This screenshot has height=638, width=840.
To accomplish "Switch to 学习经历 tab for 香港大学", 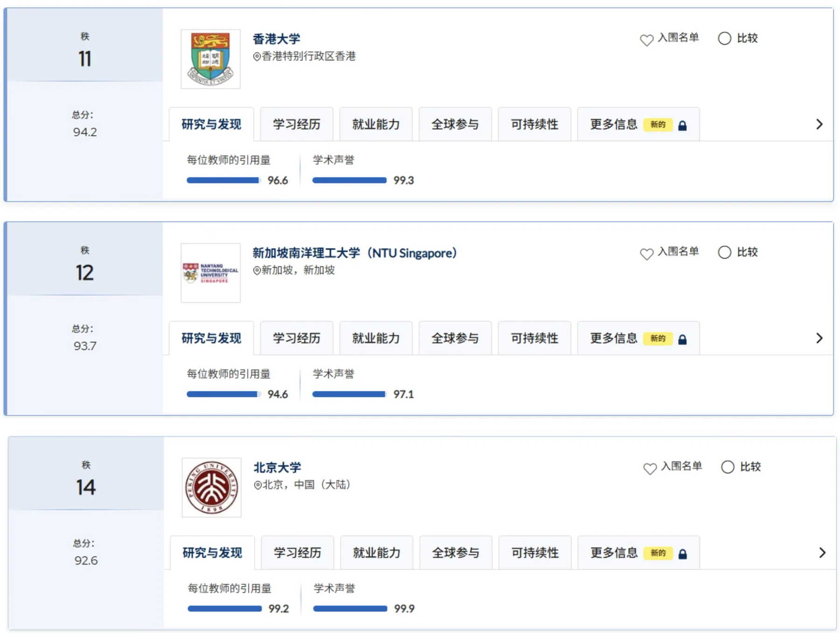I will click(x=296, y=124).
